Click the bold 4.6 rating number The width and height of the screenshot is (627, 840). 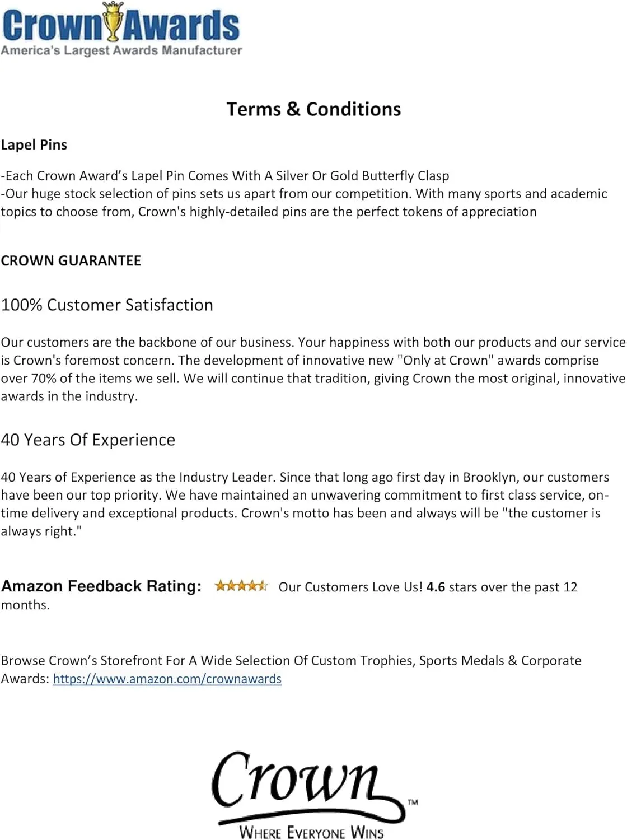tap(436, 587)
